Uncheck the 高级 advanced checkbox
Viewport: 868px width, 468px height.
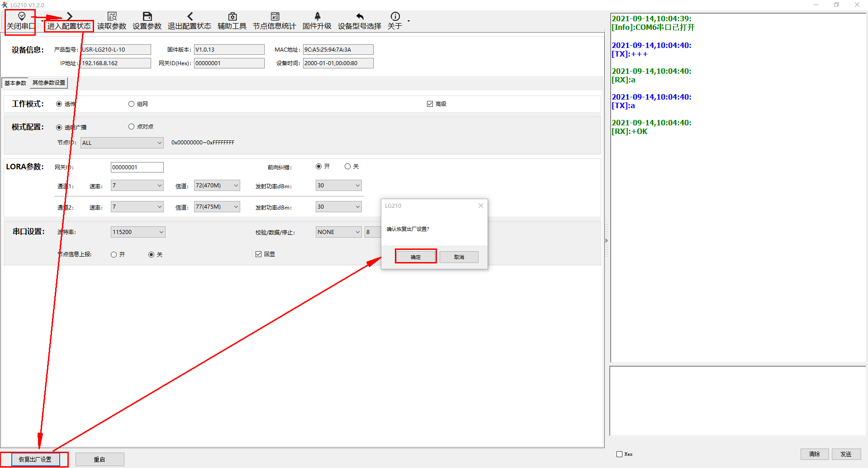coord(430,104)
